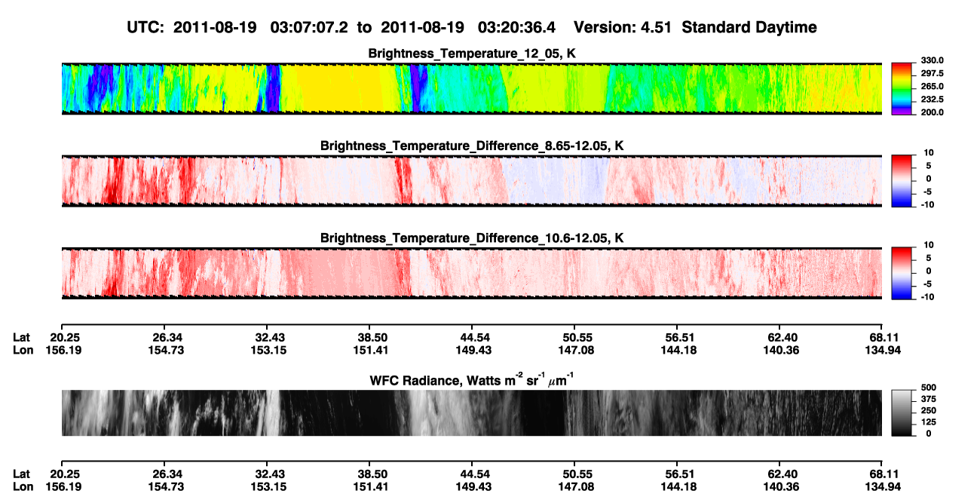Click the WFC Radiance grayscale image strip
Image resolution: width=980 pixels, height=503 pixels.
tap(471, 413)
